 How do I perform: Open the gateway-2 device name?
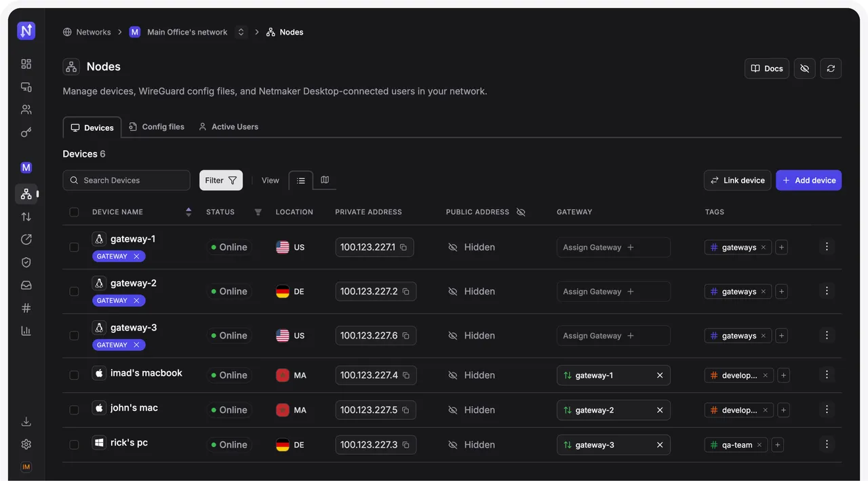click(x=134, y=283)
